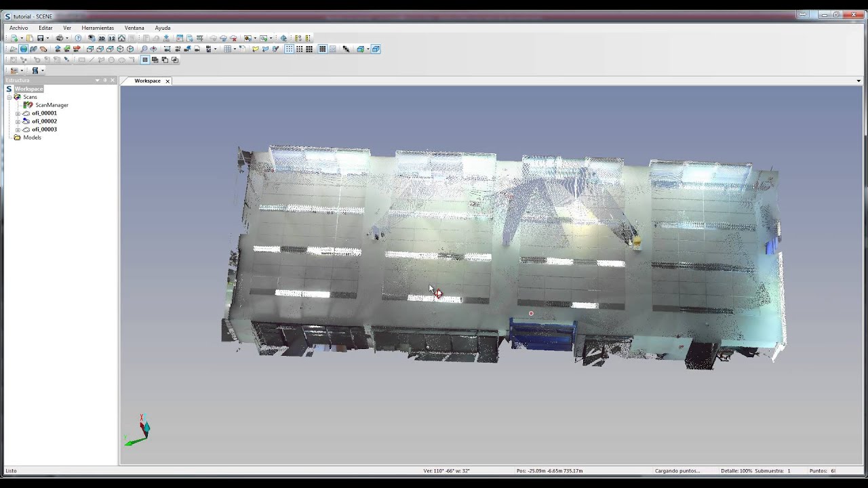This screenshot has height=488, width=868.
Task: Open the Ventana menu
Action: click(x=134, y=28)
